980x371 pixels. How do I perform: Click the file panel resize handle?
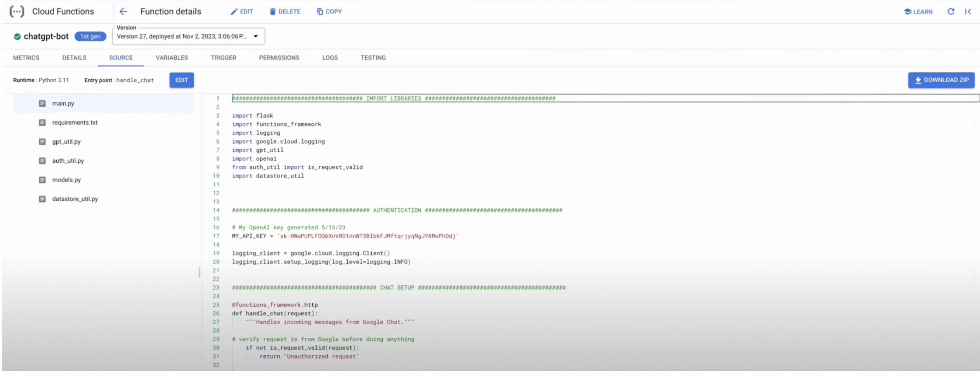(199, 272)
